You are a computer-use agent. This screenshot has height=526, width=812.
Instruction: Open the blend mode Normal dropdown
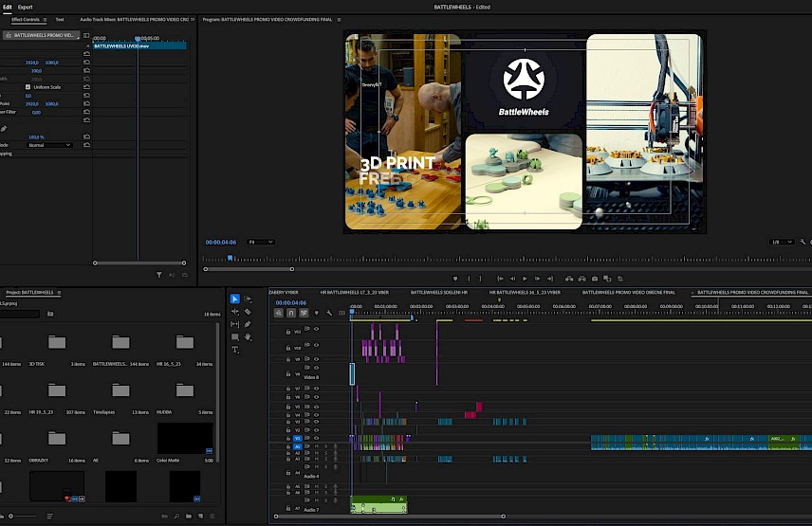(49, 145)
